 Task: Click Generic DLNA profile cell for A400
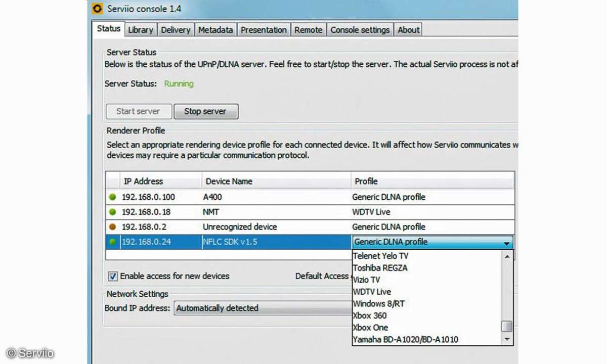pos(432,197)
